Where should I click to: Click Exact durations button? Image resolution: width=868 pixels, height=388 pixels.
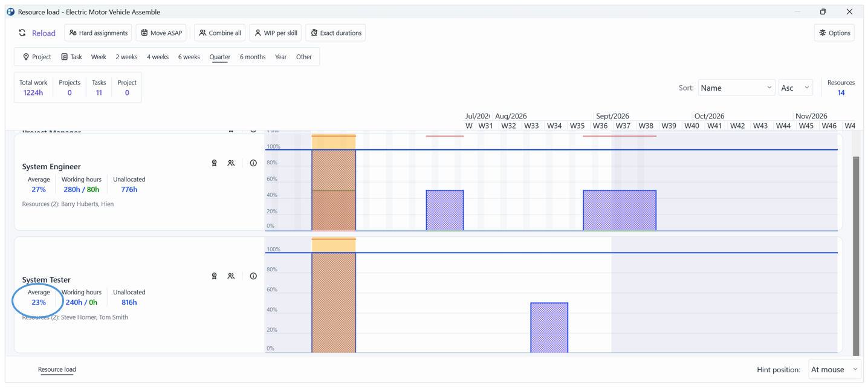coord(335,33)
